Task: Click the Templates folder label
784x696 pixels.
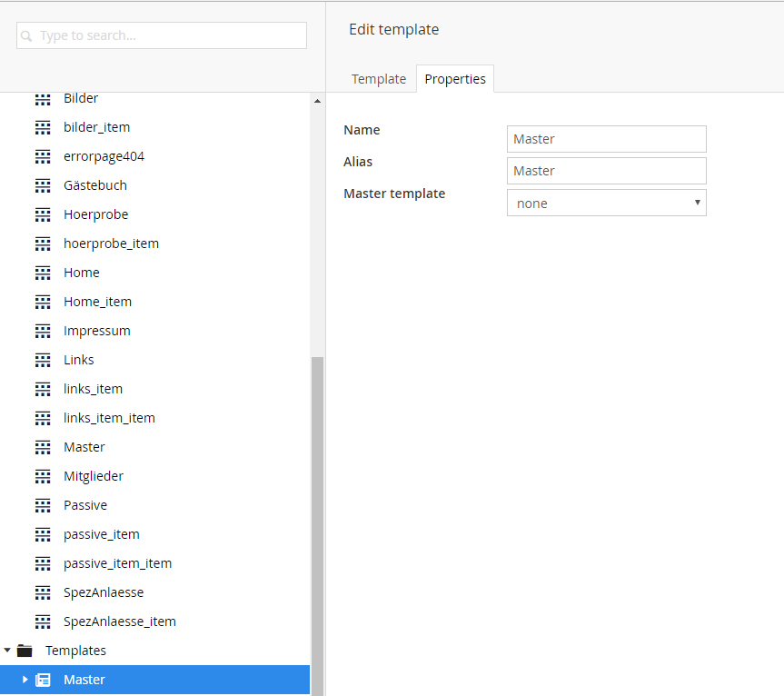Action: pos(75,651)
